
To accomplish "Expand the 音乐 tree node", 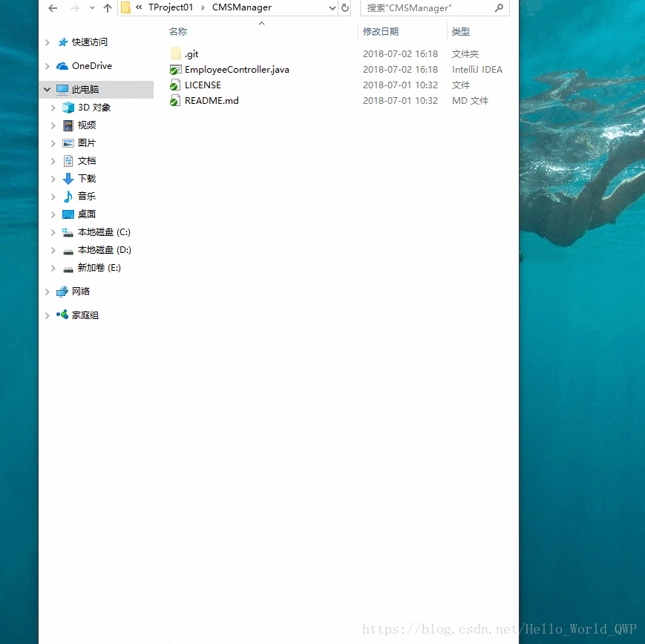I will coord(53,197).
